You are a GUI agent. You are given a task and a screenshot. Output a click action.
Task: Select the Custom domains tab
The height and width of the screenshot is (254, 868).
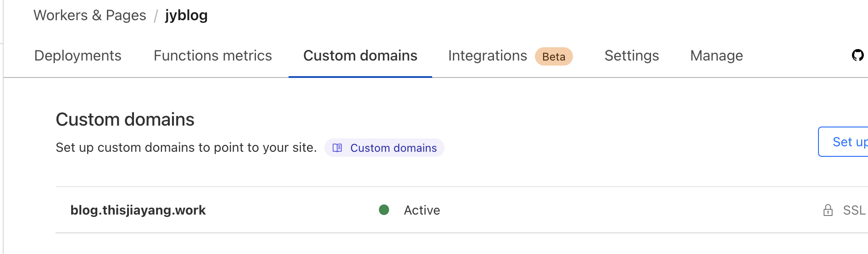[360, 55]
